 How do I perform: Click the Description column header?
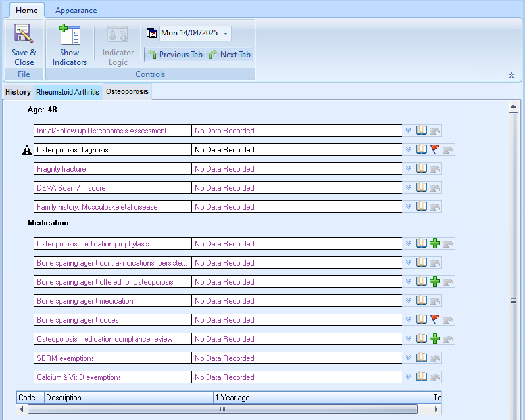(128, 397)
